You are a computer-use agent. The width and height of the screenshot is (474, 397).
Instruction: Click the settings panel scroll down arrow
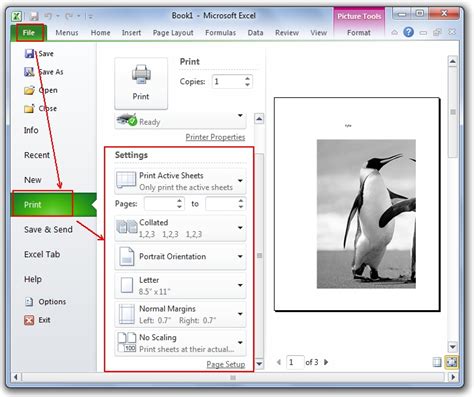pyautogui.click(x=259, y=364)
